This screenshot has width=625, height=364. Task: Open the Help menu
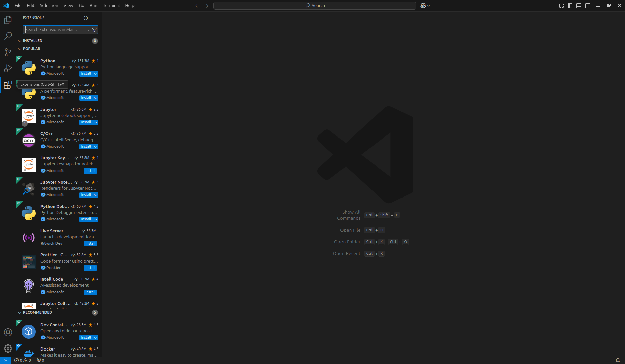pyautogui.click(x=130, y=6)
